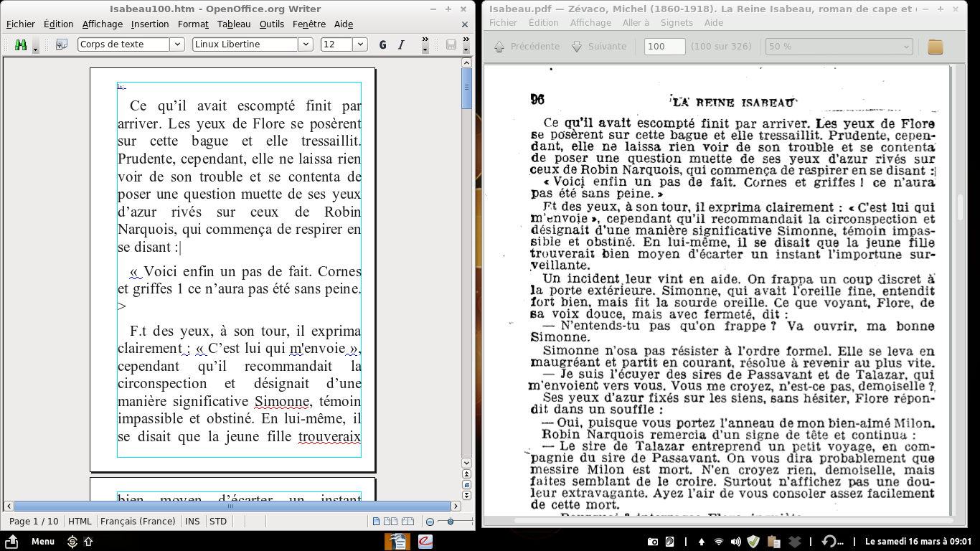Expand the font name dropdown arrow
980x551 pixels.
pyautogui.click(x=306, y=44)
